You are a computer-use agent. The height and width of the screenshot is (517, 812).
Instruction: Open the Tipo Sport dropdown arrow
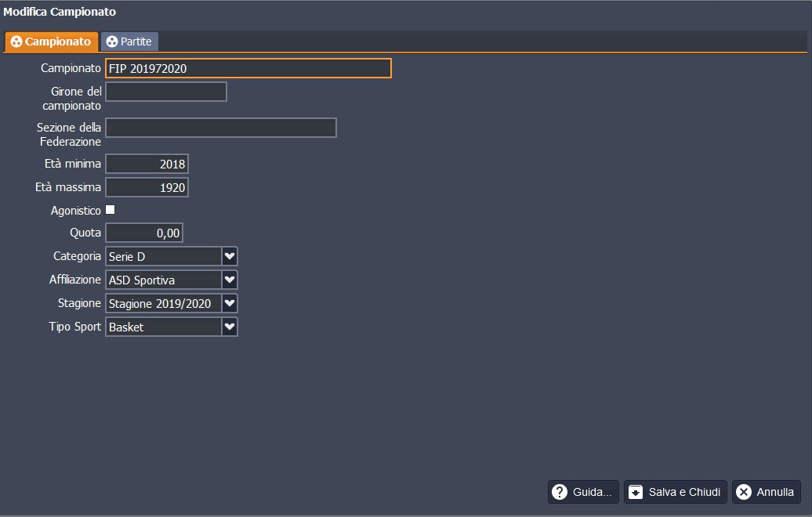(230, 327)
